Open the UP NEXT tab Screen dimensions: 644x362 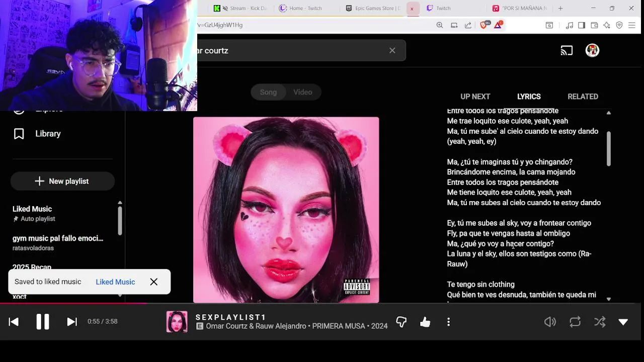pyautogui.click(x=475, y=97)
